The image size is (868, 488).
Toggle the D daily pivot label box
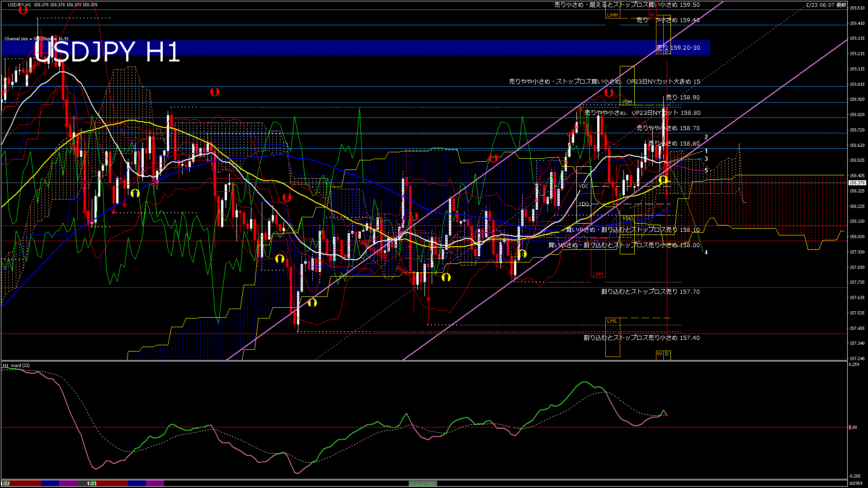pyautogui.click(x=666, y=354)
